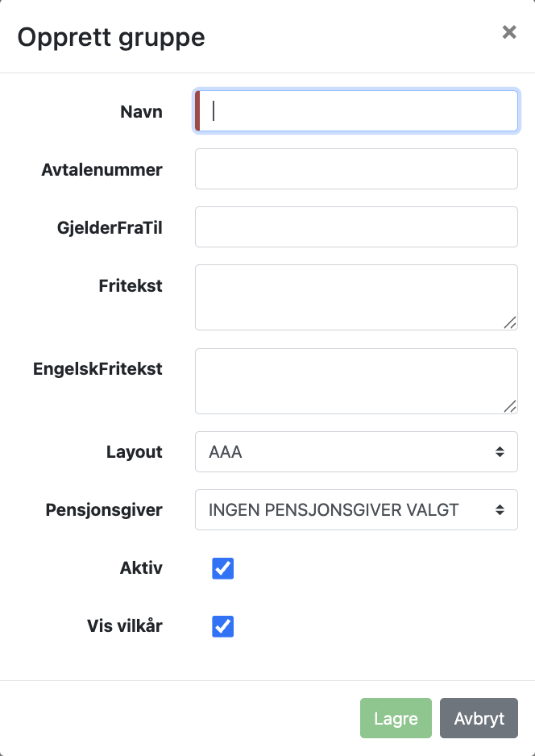The width and height of the screenshot is (535, 756).
Task: Close the Opprett gruppe dialog
Action: pos(508,32)
